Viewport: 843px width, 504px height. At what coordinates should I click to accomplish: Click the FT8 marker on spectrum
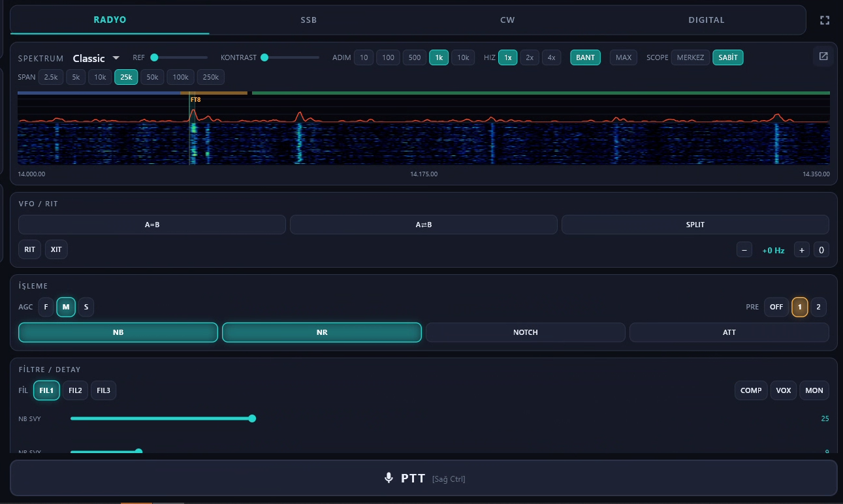click(195, 100)
